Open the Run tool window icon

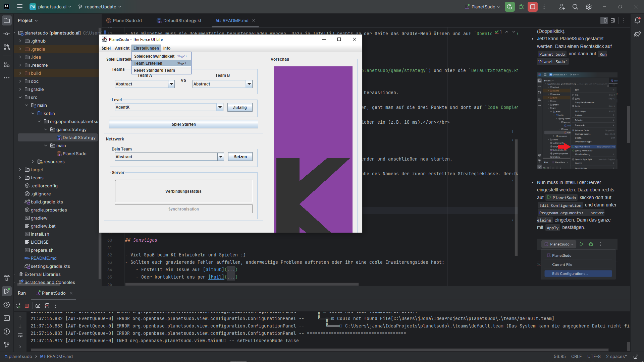7,291
